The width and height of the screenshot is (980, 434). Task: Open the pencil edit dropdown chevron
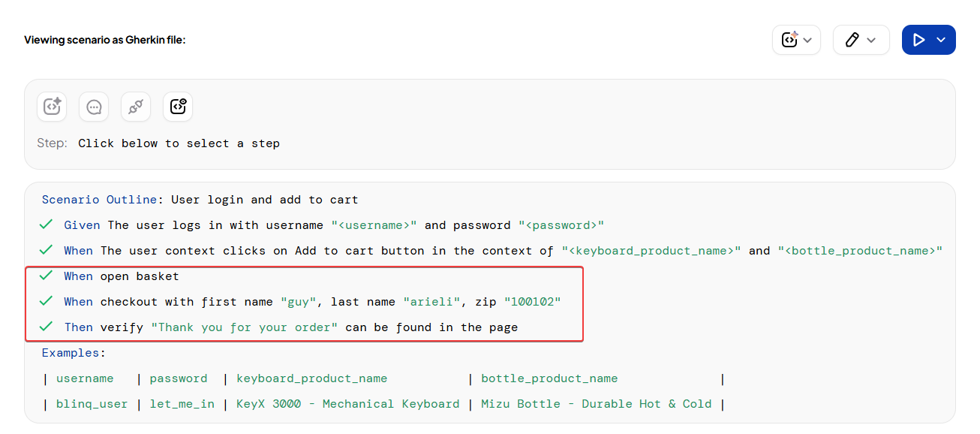tap(871, 40)
